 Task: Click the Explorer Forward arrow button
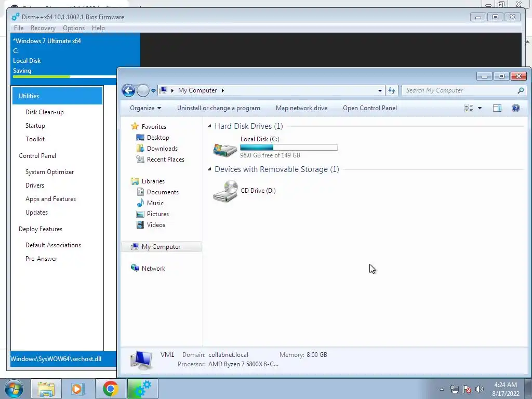point(143,90)
